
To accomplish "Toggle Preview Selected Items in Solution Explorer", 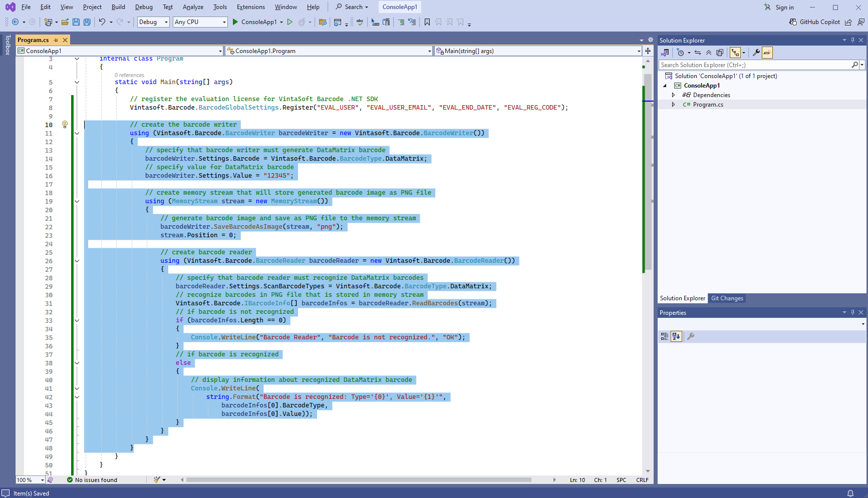I will click(767, 53).
